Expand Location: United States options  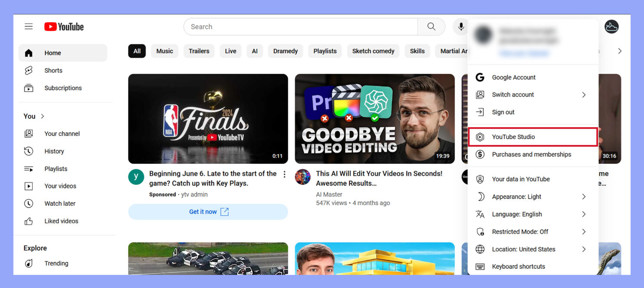pos(523,249)
